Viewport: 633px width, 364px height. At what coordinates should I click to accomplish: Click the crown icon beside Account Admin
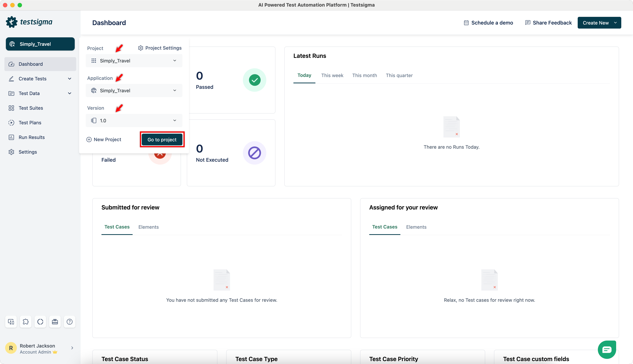(x=55, y=352)
